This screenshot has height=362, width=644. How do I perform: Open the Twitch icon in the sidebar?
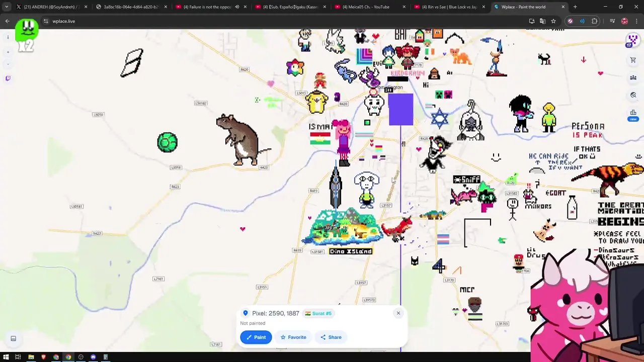pyautogui.click(x=8, y=78)
